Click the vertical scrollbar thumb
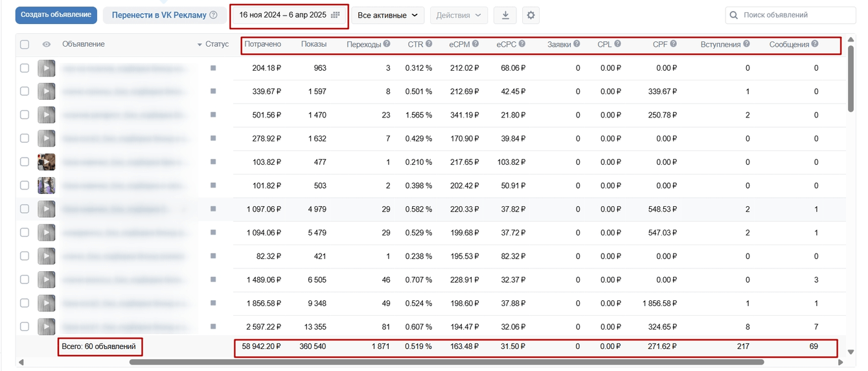 851,78
